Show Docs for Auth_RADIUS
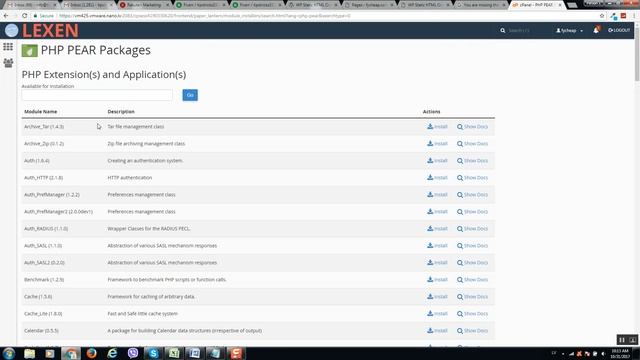Image resolution: width=640 pixels, height=360 pixels. pyautogui.click(x=472, y=229)
